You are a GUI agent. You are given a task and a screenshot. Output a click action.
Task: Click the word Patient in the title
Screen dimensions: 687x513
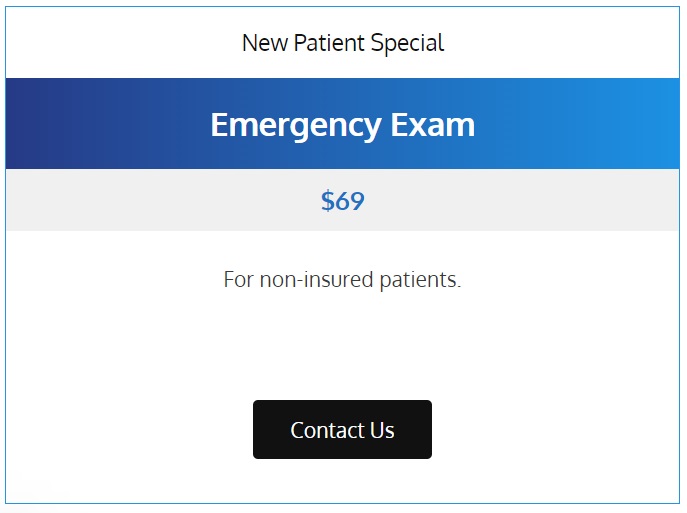point(329,43)
